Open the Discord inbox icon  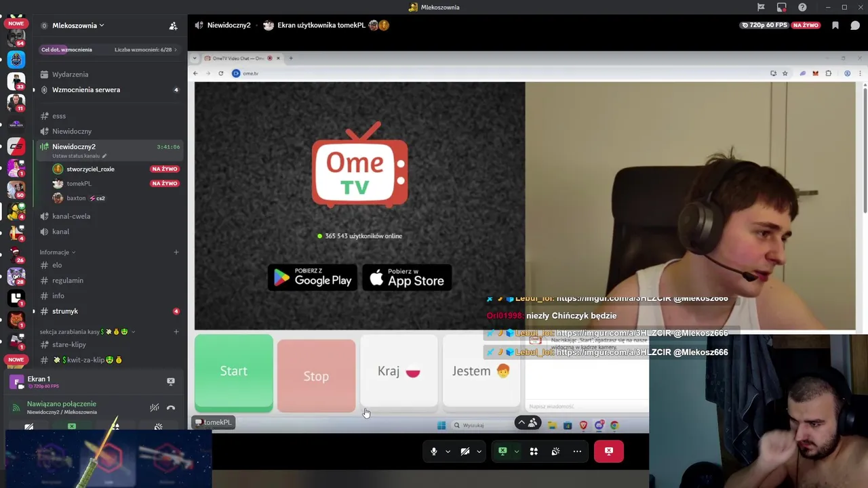click(782, 7)
